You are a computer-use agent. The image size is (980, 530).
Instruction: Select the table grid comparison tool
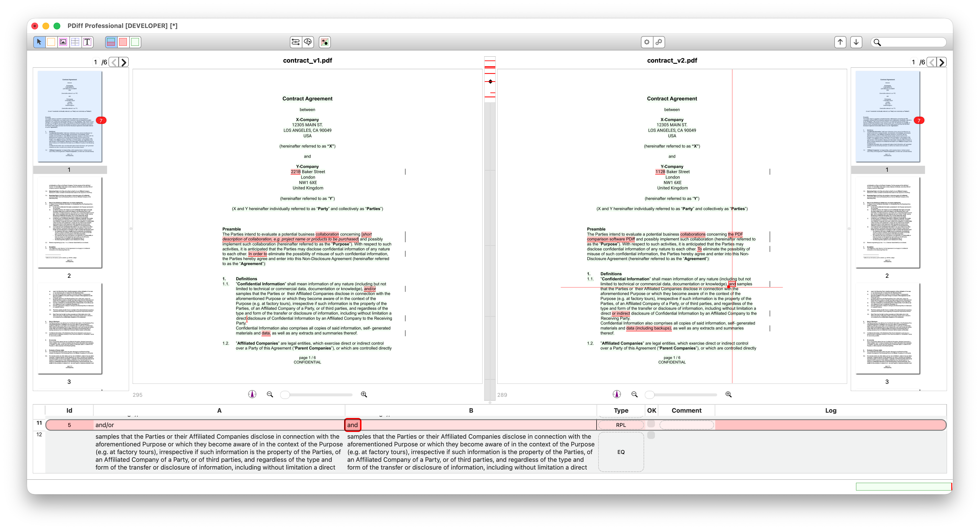pyautogui.click(x=75, y=42)
